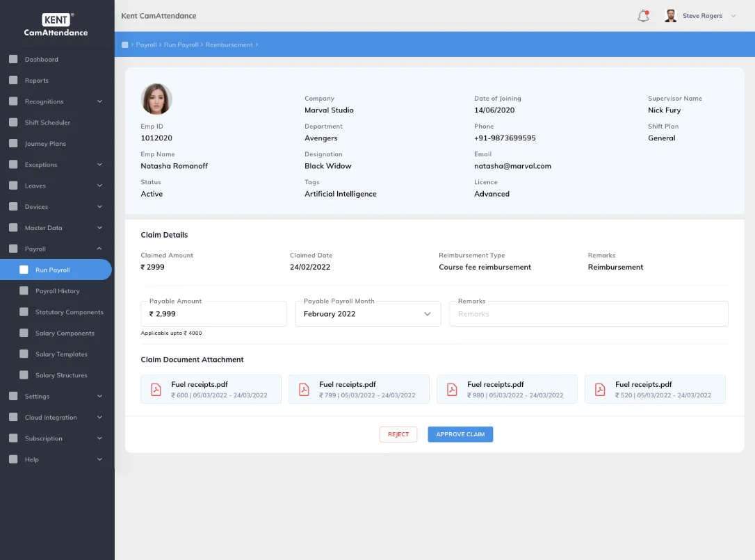Expand the user account dropdown arrow
The width and height of the screenshot is (755, 560).
733,16
